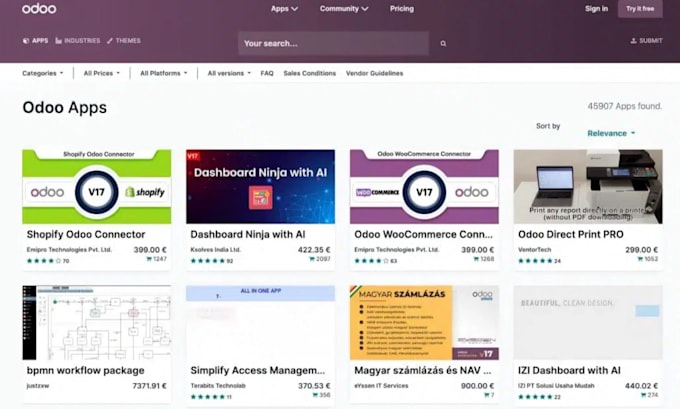Screen dimensions: 680x409
Task: Open Sales Conditions link
Action: (x=310, y=73)
